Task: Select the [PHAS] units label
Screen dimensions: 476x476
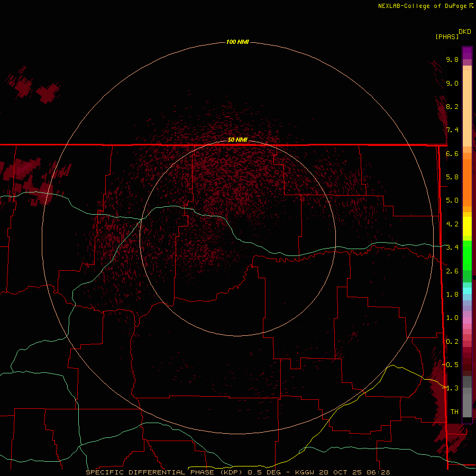Action: [447, 36]
